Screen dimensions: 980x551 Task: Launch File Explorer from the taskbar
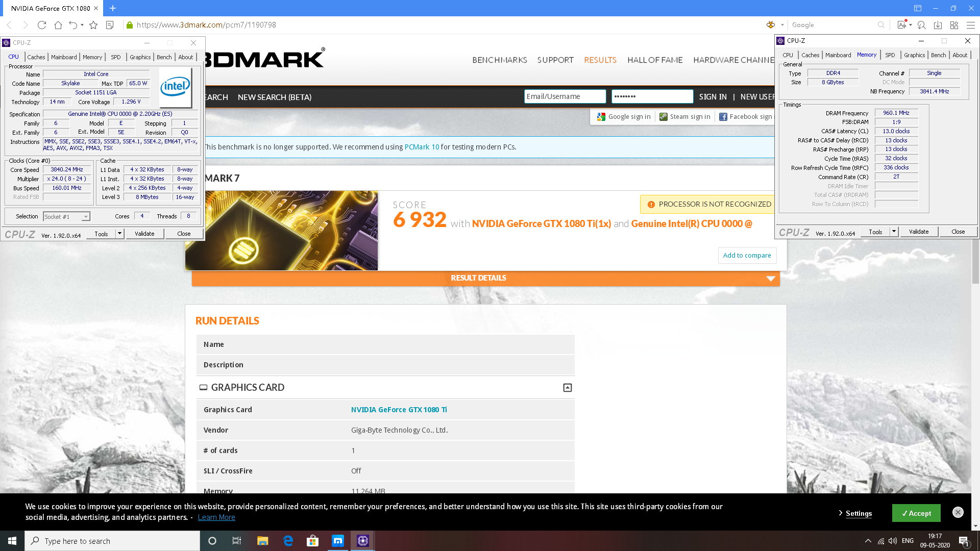[262, 541]
